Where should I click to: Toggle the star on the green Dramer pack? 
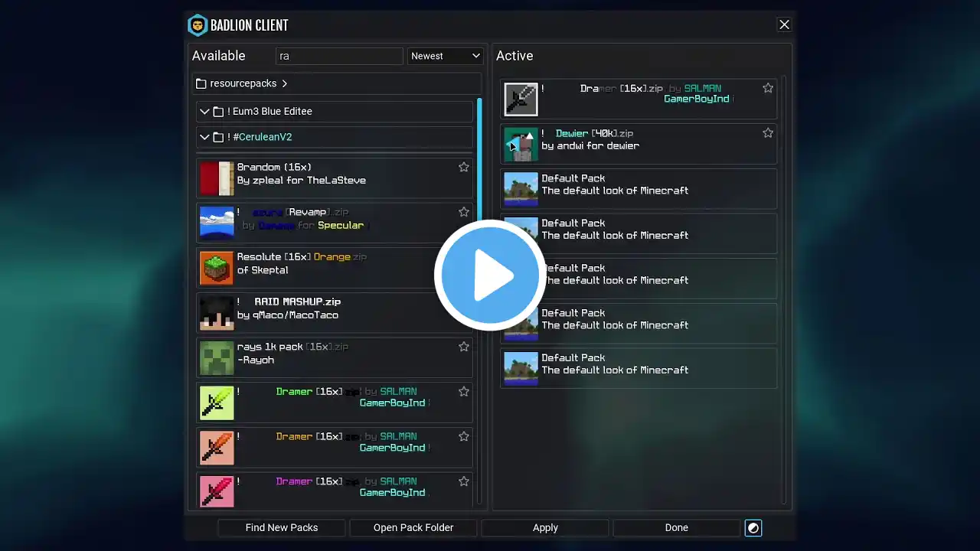point(464,392)
